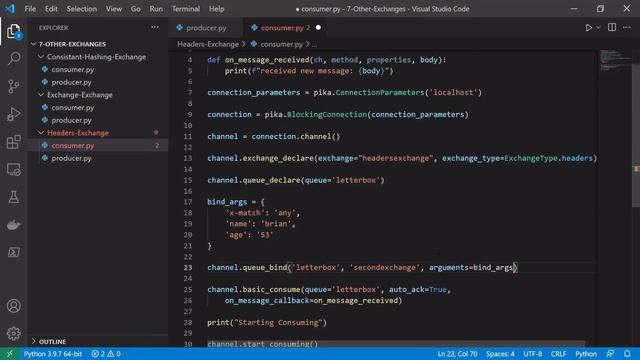Change the CRLF end of line sequence

click(558, 354)
